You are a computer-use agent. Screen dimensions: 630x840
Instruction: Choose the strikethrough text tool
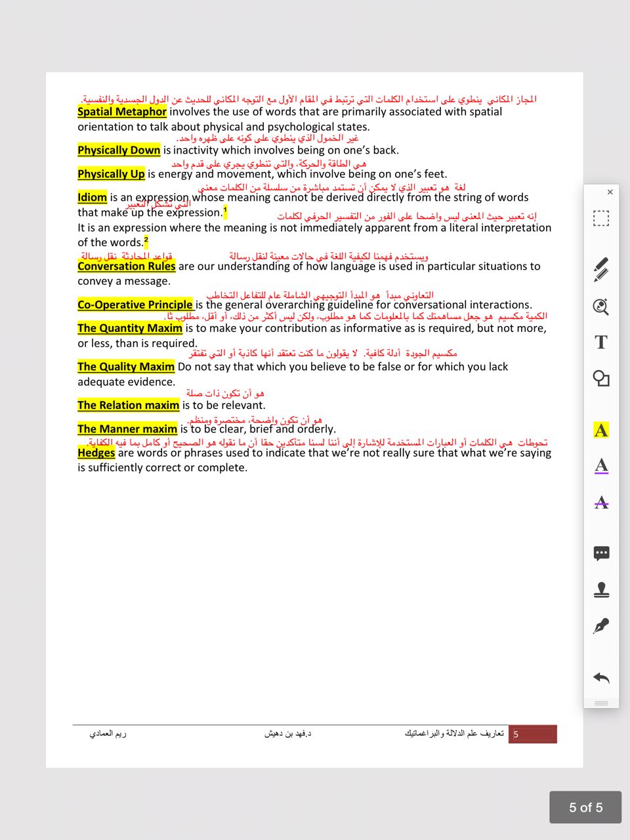tap(601, 502)
